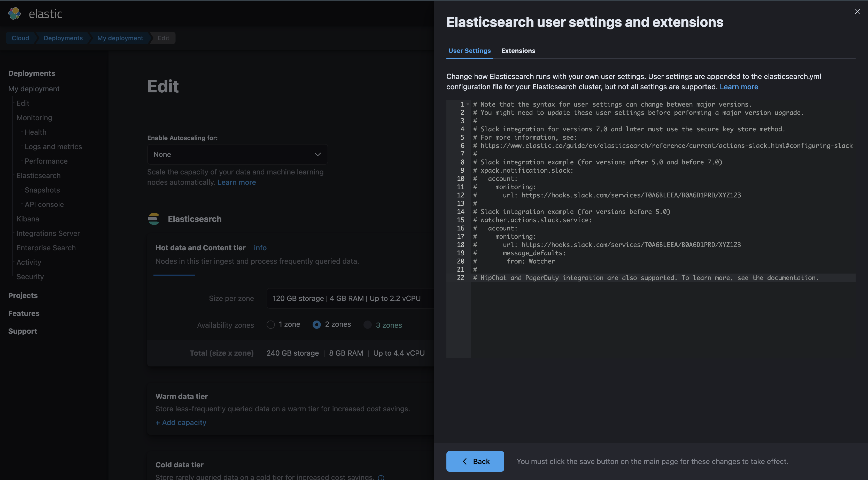Click the Elastic logo icon

tap(14, 13)
